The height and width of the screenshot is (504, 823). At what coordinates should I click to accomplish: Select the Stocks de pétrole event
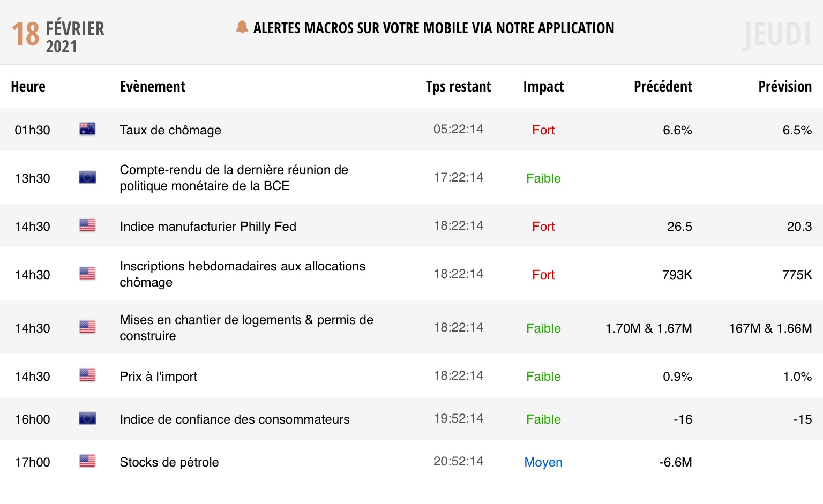tap(169, 462)
